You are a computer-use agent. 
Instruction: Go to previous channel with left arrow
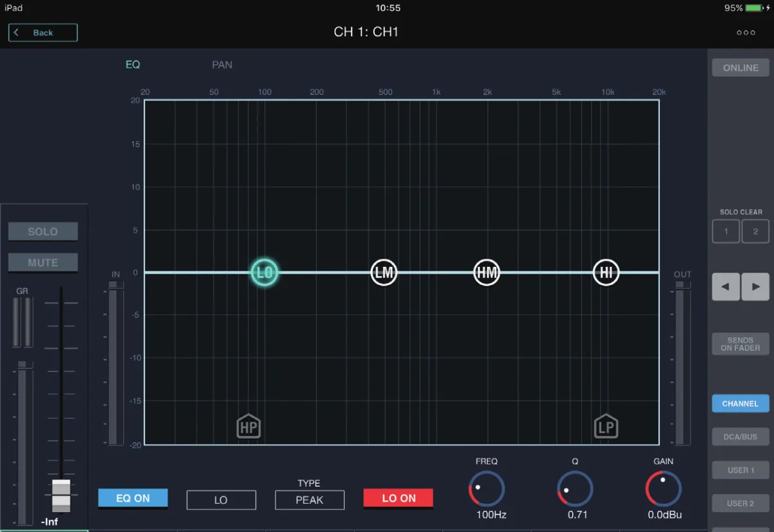pos(726,287)
